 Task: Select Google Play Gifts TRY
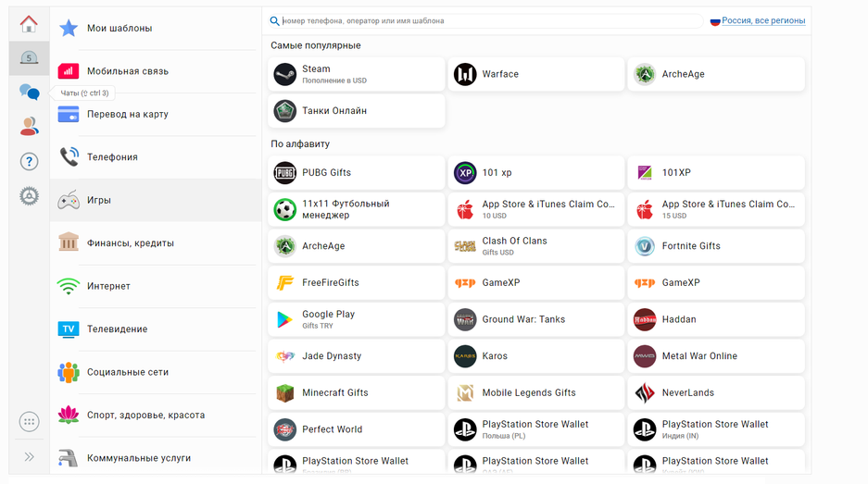[357, 319]
